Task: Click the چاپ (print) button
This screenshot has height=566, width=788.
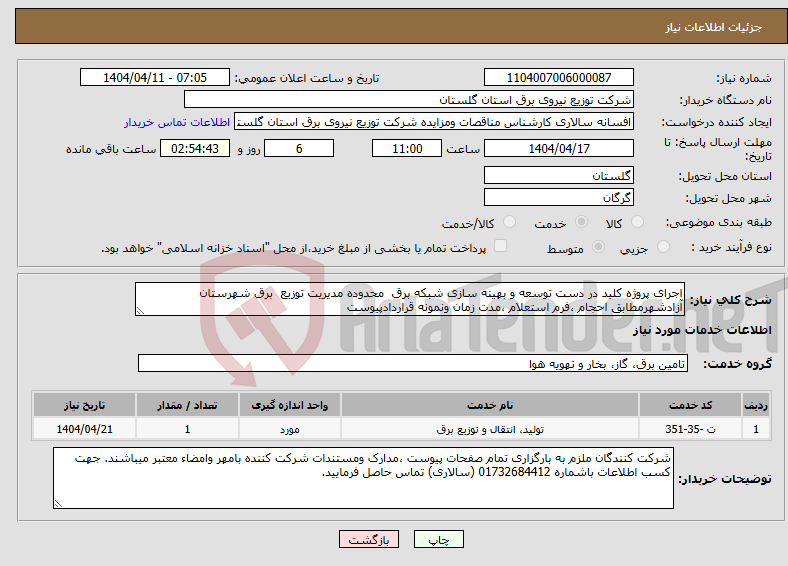Action: [x=438, y=539]
